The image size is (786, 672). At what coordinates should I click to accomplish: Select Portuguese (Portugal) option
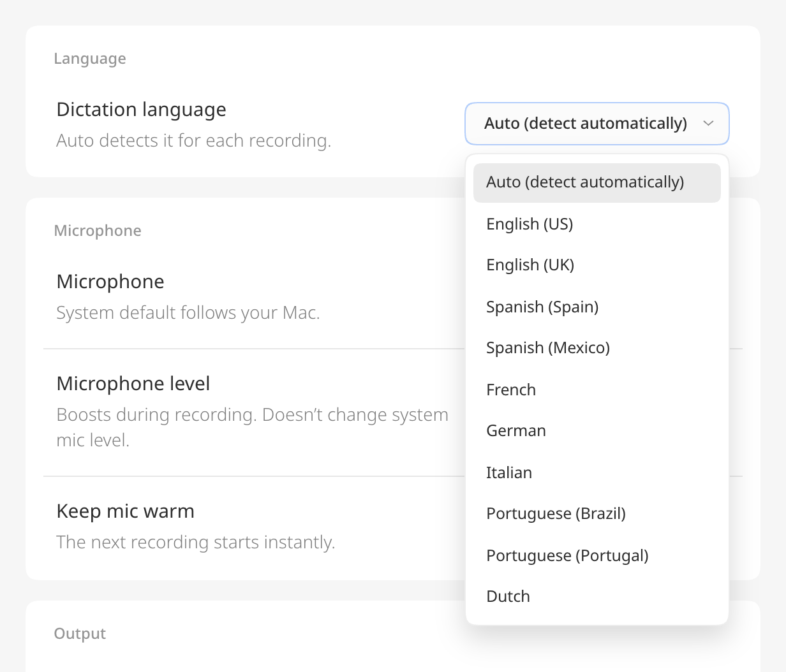coord(597,555)
